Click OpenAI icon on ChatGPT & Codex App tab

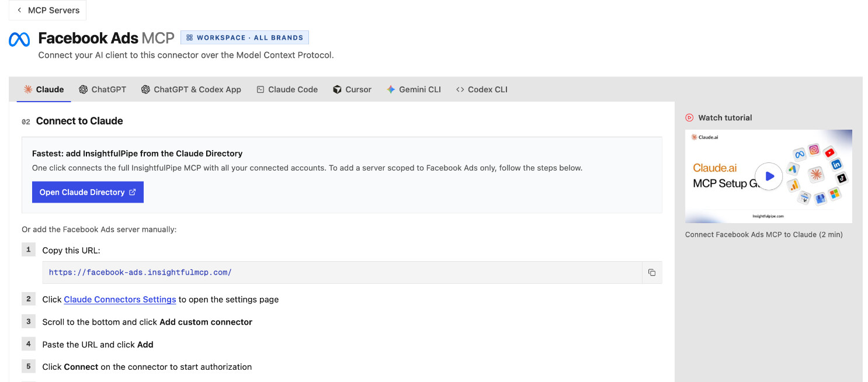point(146,89)
